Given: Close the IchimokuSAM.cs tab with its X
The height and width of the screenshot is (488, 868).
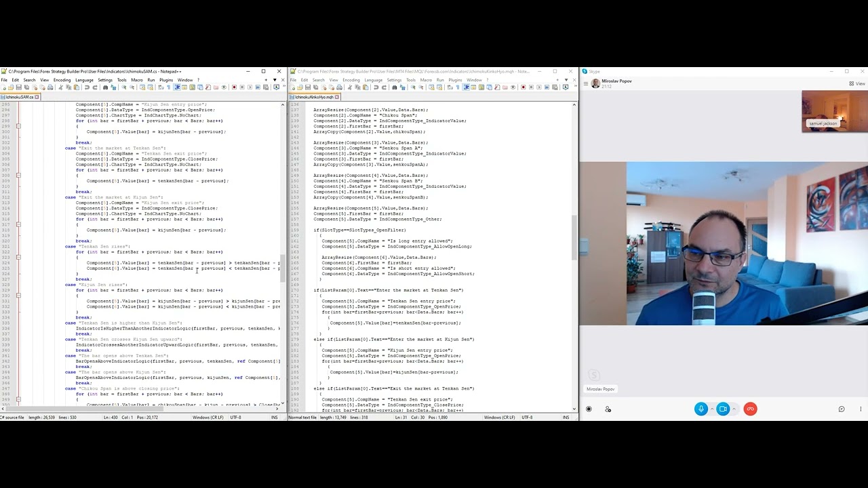Looking at the screenshot, I should [x=37, y=97].
